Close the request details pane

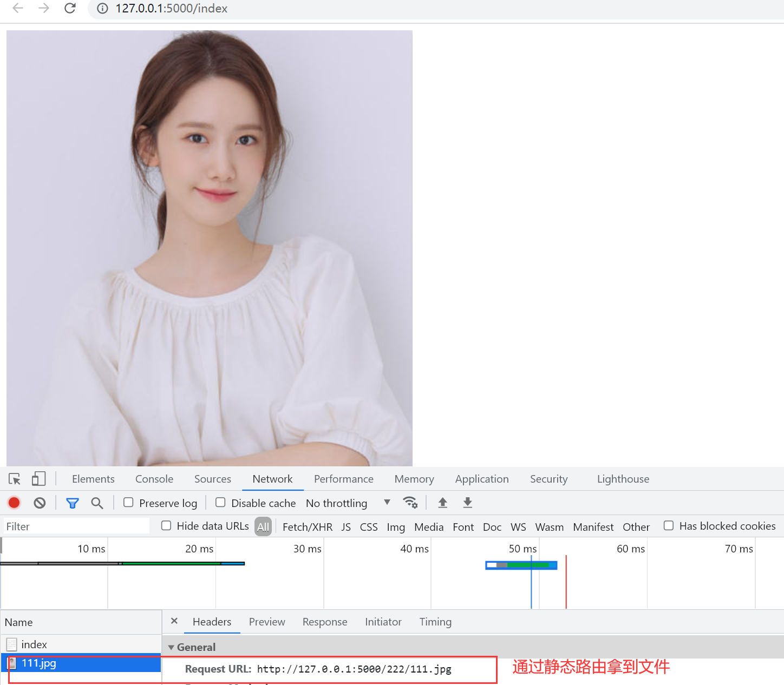click(x=174, y=621)
